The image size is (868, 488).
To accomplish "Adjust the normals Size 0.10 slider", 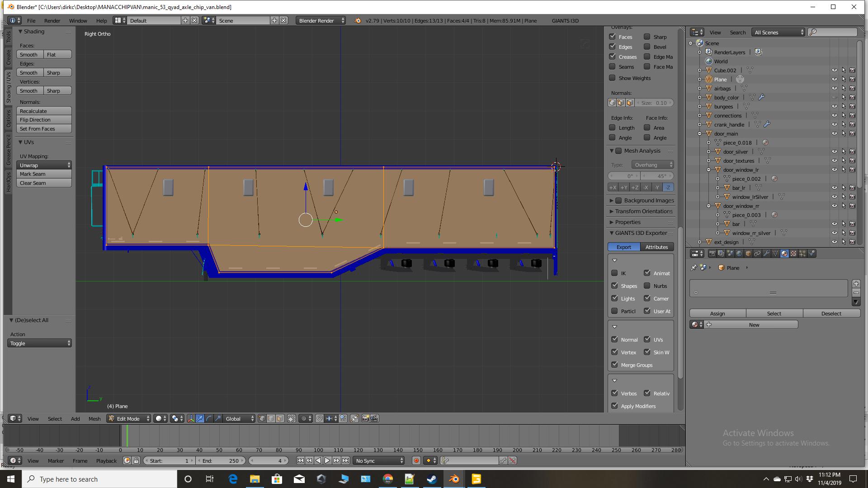I will pos(654,103).
